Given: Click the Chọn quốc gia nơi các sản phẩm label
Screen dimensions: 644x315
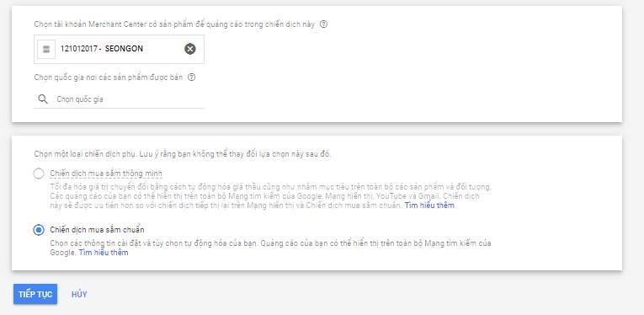Looking at the screenshot, I should coord(108,77).
